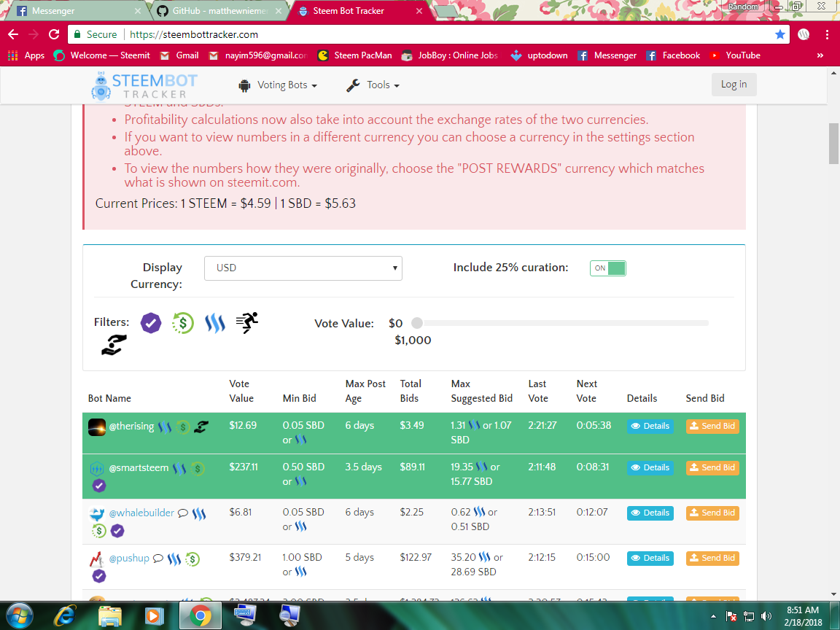Toggle the refund dollar filter icon
This screenshot has width=840, height=630.
(183, 323)
